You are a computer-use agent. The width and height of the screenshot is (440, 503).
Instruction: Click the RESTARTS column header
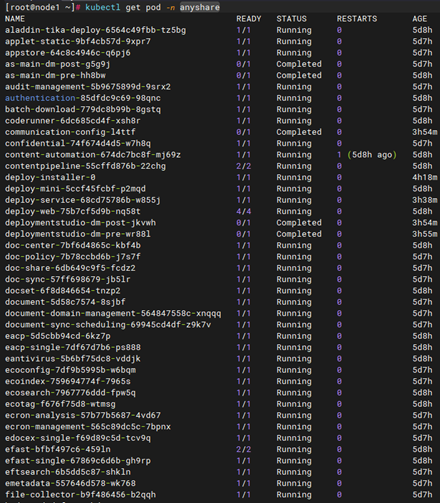point(357,19)
